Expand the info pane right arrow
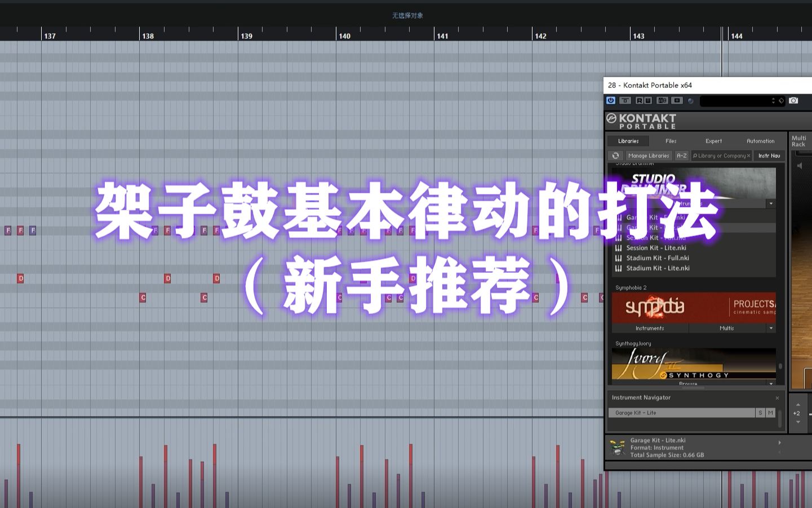The width and height of the screenshot is (812, 508). tap(780, 443)
